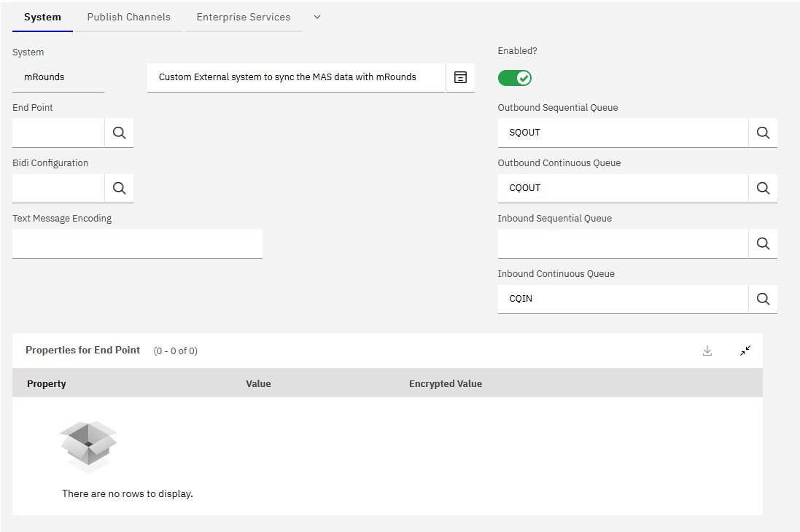Switch to the Enterprise Services tab
Image resolution: width=800 pixels, height=532 pixels.
244,17
